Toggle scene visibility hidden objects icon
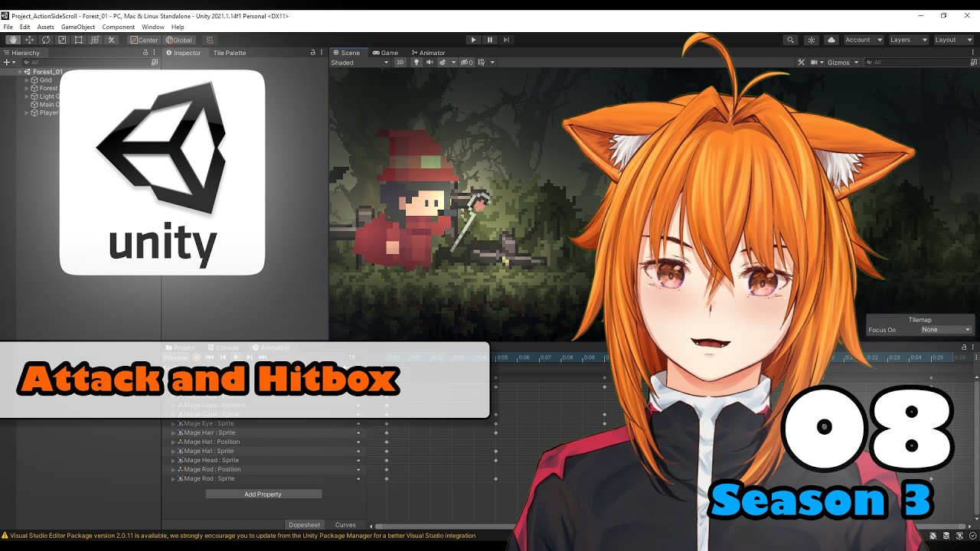The width and height of the screenshot is (980, 551). pos(467,63)
